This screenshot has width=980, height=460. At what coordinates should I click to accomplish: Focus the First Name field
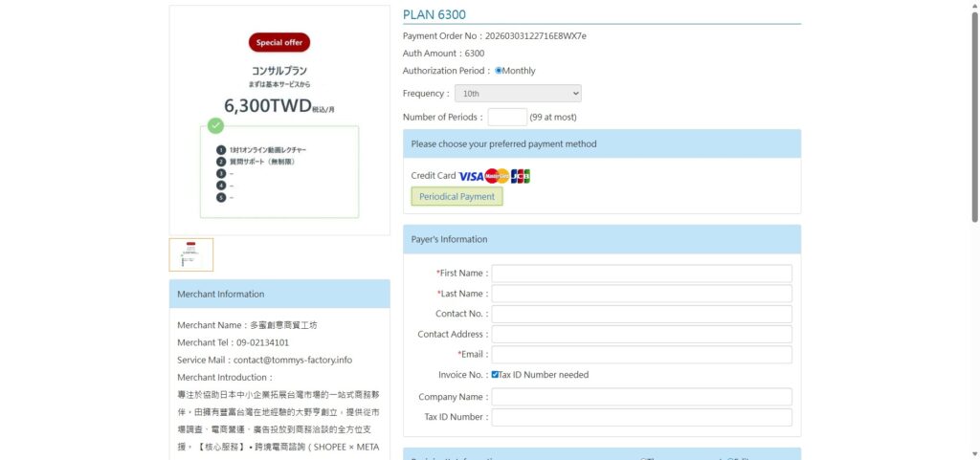tap(641, 274)
